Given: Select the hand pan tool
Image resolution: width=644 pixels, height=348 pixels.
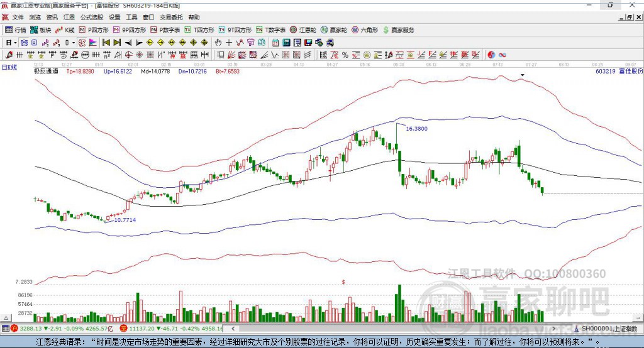Looking at the screenshot, I should (x=218, y=43).
